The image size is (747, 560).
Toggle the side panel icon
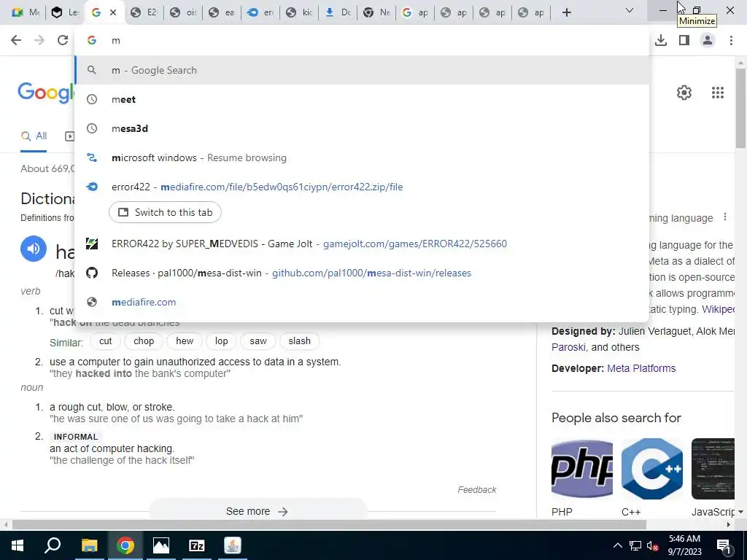coord(684,41)
